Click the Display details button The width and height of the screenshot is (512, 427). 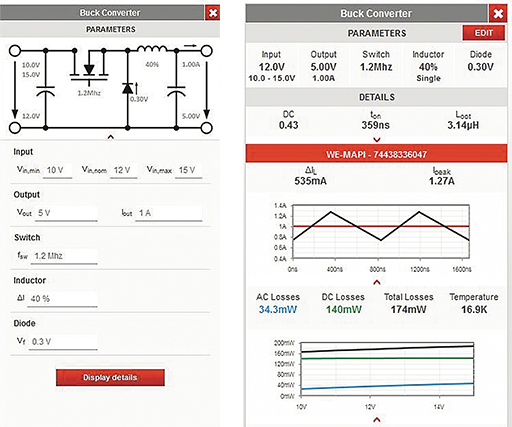(x=110, y=377)
